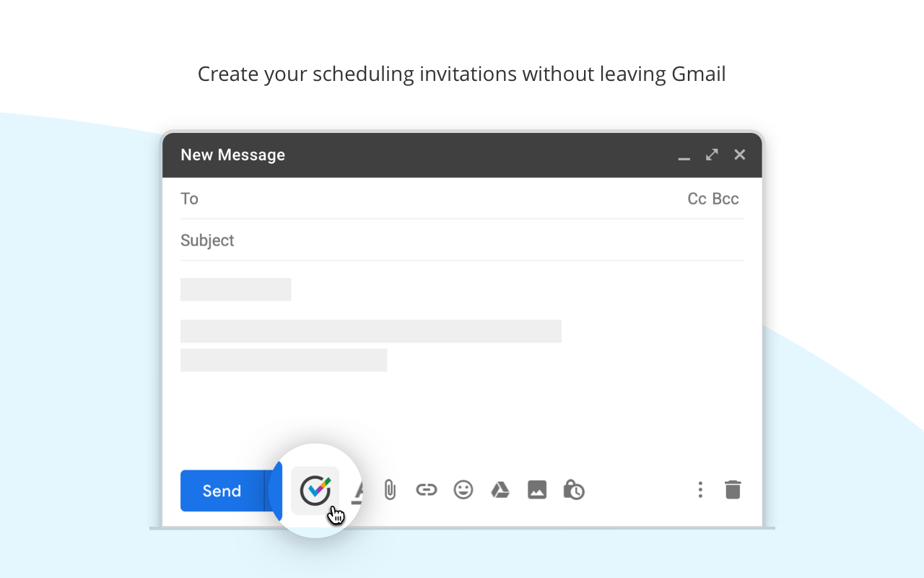The height and width of the screenshot is (578, 924).
Task: Insert files using Google Drive icon
Action: (500, 489)
